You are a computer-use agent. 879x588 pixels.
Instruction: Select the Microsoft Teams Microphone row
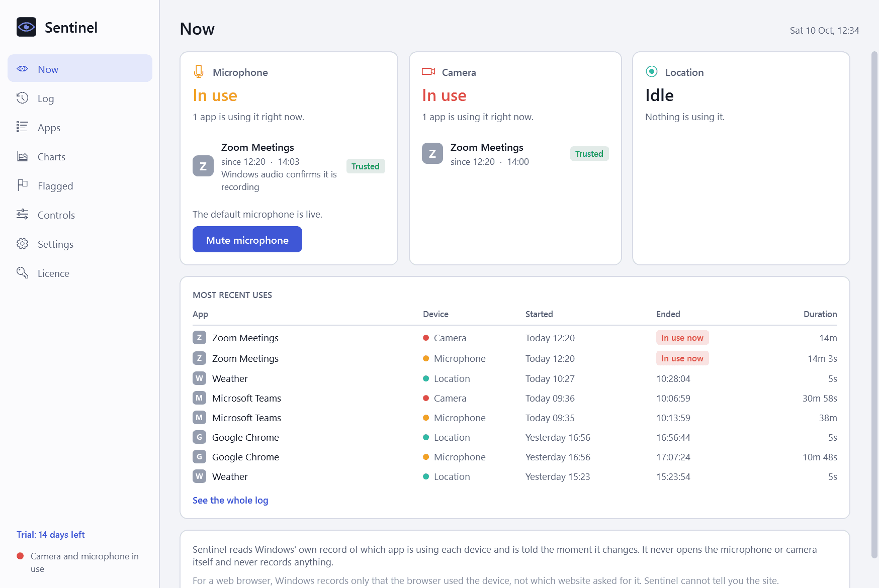pos(515,418)
